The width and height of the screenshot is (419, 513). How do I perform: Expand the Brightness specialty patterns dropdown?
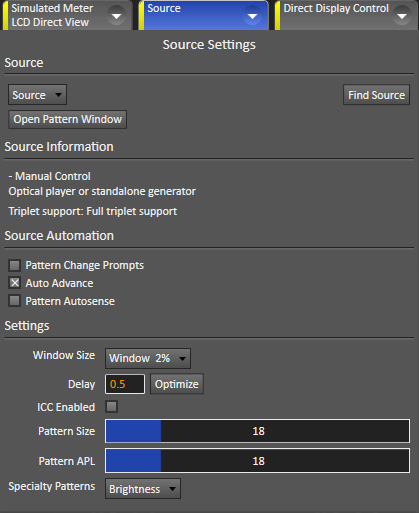pyautogui.click(x=143, y=489)
